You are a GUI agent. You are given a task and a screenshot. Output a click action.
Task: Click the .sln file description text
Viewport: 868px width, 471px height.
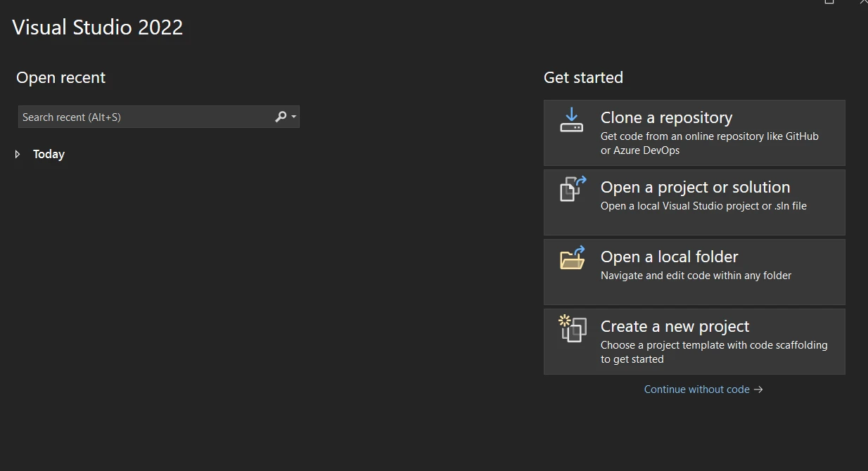coord(703,206)
